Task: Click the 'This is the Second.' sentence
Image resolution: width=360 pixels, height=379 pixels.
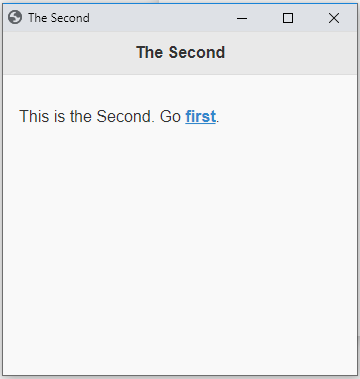Action: click(87, 116)
